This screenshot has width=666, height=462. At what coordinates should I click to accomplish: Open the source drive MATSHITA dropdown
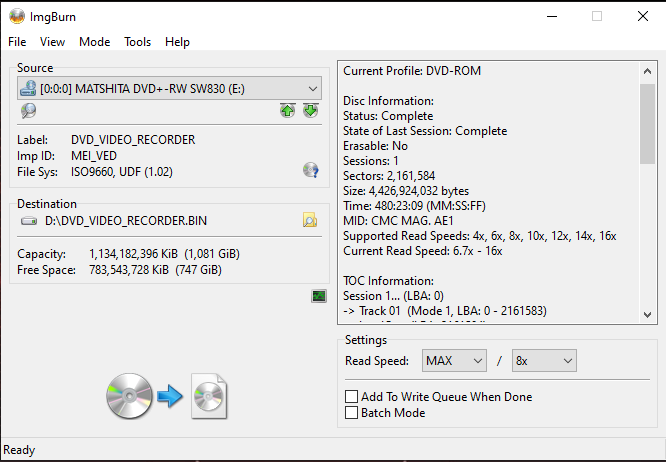pyautogui.click(x=169, y=88)
